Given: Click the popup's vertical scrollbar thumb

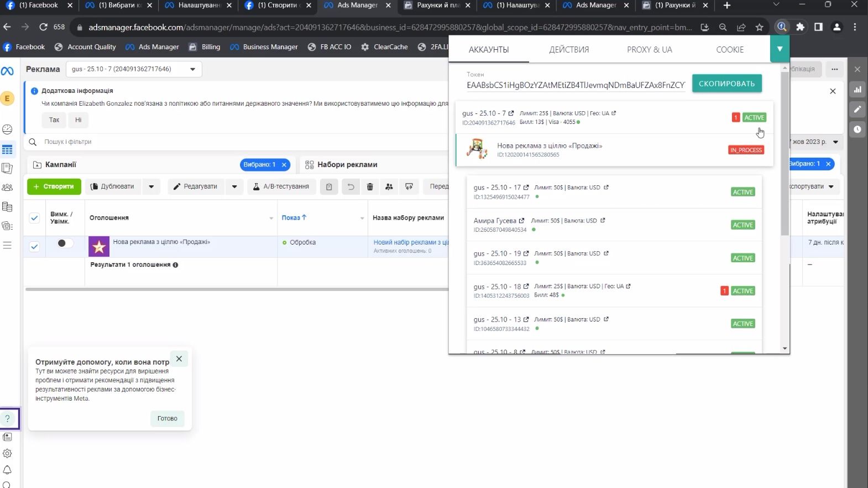Looking at the screenshot, I should 785,153.
